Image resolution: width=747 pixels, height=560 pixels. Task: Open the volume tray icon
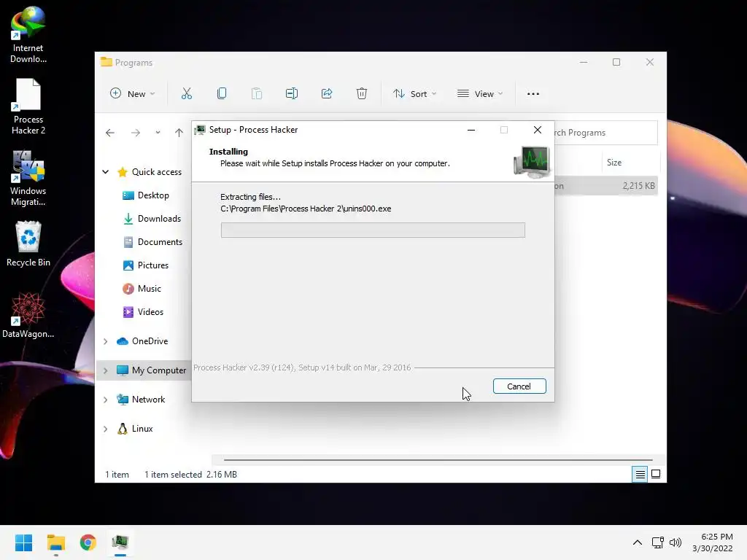pos(675,542)
